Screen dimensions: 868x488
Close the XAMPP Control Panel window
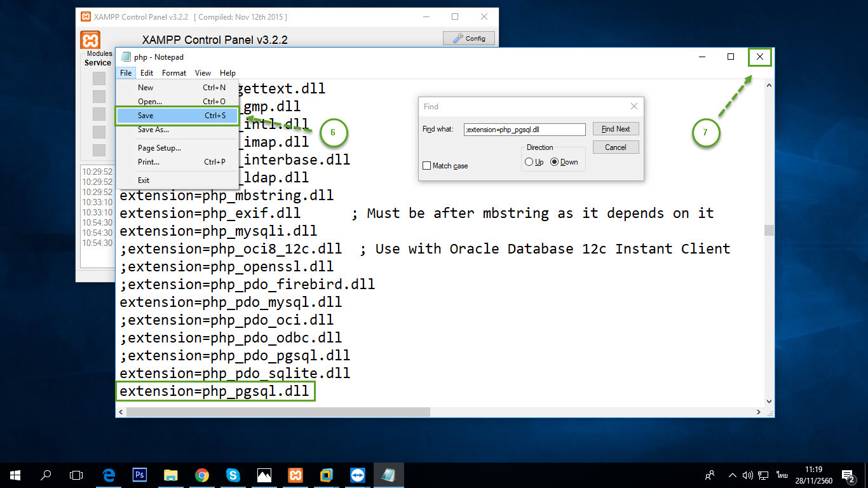click(484, 17)
